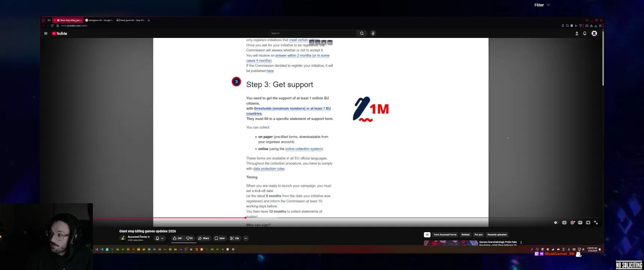Click the video title Giant stop killing games updates 2026
This screenshot has height=270, width=644.
tap(148, 231)
